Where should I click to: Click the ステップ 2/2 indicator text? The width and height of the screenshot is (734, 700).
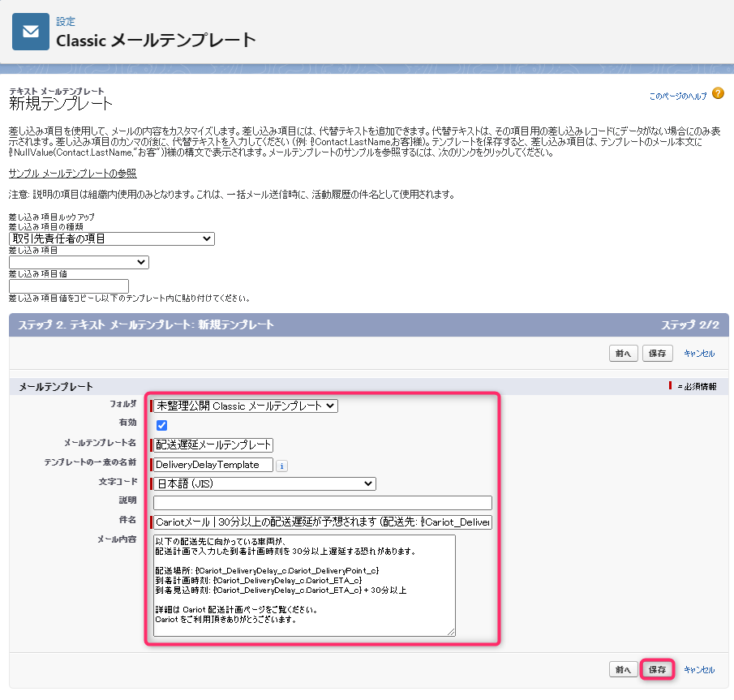point(690,325)
